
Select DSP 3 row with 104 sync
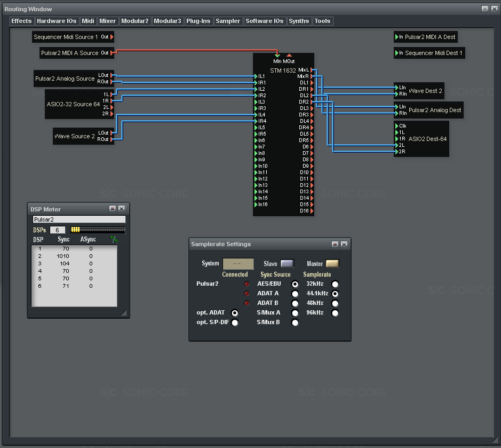[74, 263]
